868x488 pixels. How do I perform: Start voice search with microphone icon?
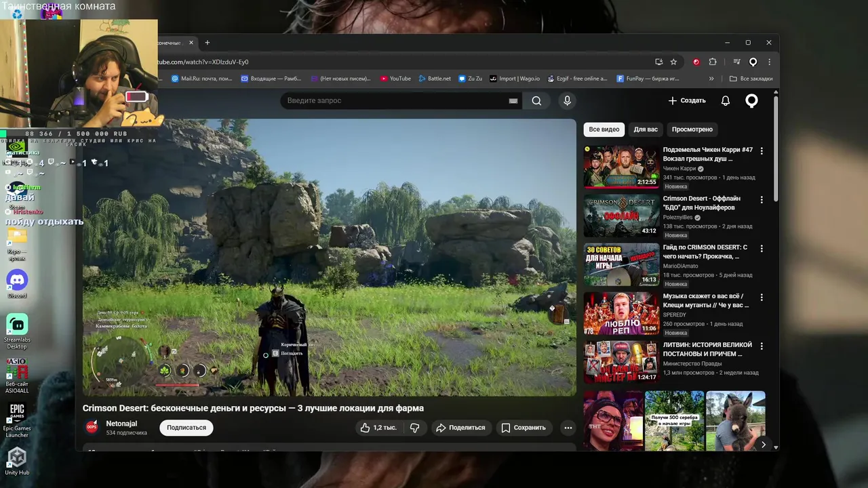[x=568, y=100]
